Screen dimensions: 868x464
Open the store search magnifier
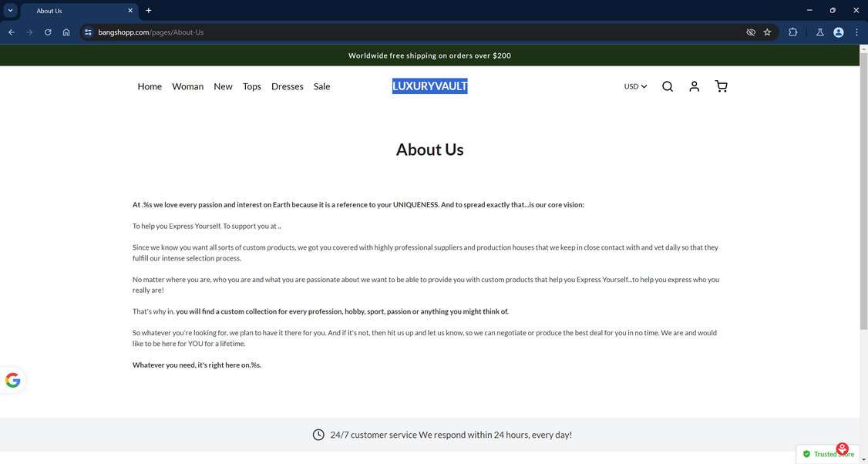click(x=668, y=86)
